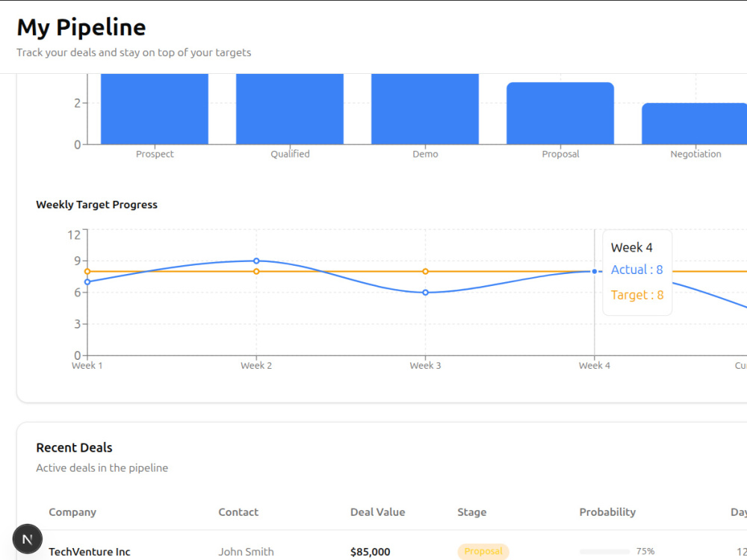Click 'Target : 8' in the tooltip
747x560 pixels.
(637, 295)
